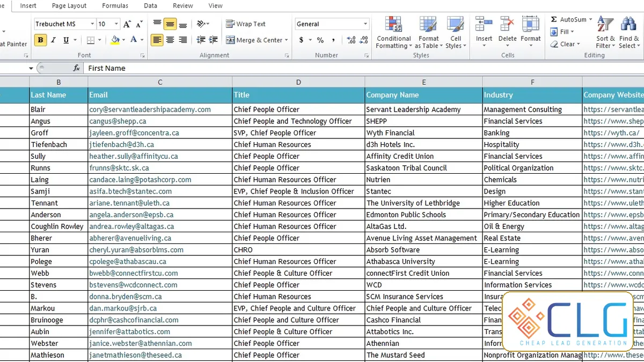Click the Delete cells icon
Screen dimensions: 644x362
(x=507, y=25)
